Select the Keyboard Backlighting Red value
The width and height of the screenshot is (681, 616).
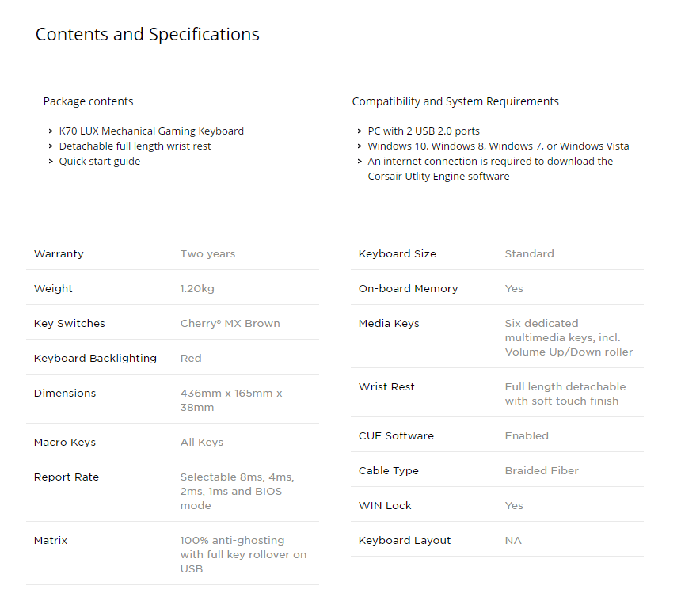point(191,359)
